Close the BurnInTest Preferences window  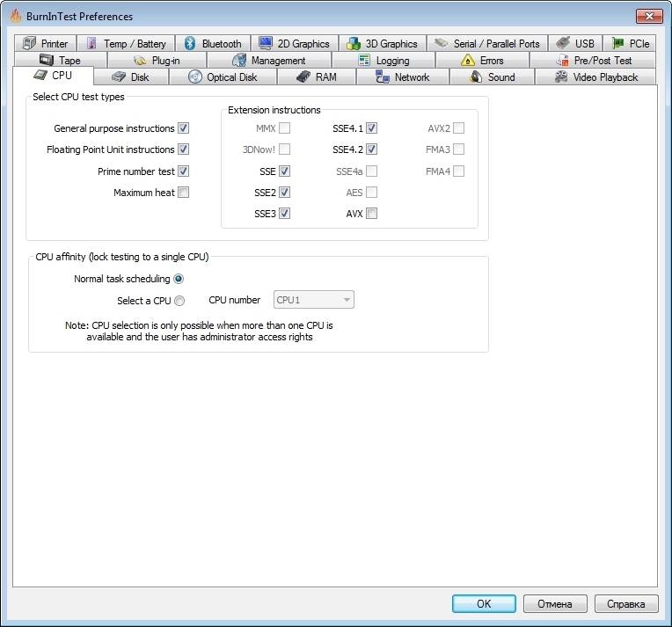pos(649,17)
